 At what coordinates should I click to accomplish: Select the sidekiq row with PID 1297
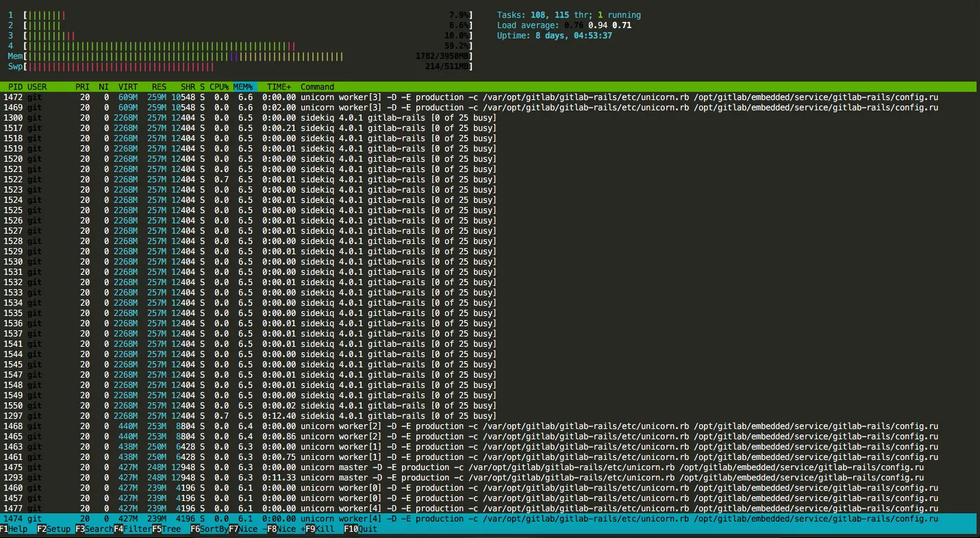point(490,416)
